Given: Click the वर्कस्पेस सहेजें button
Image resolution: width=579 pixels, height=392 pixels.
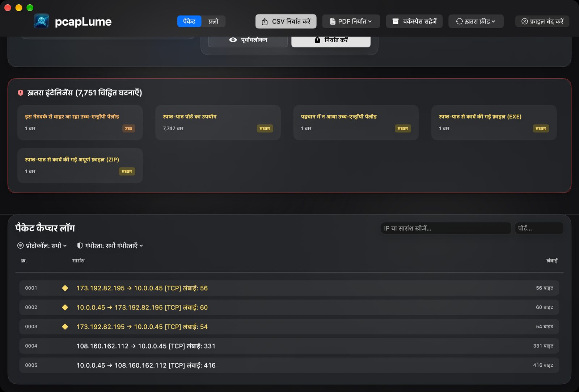Looking at the screenshot, I should point(414,21).
